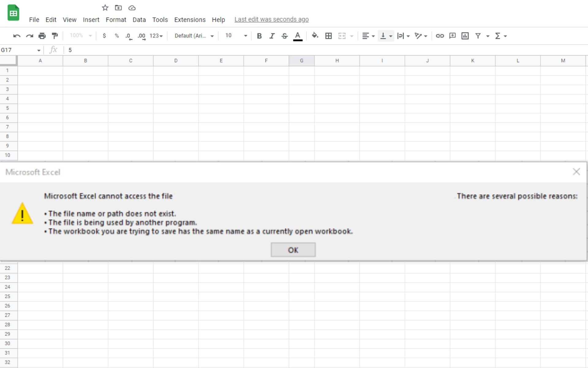Select the Merge cells icon

(341, 36)
